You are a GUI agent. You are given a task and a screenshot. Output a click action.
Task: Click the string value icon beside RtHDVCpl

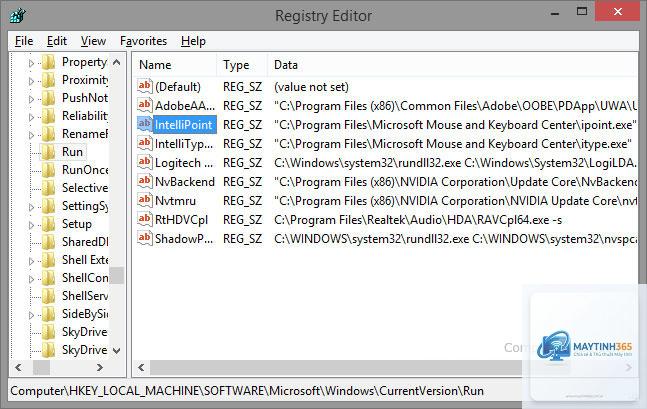point(144,219)
